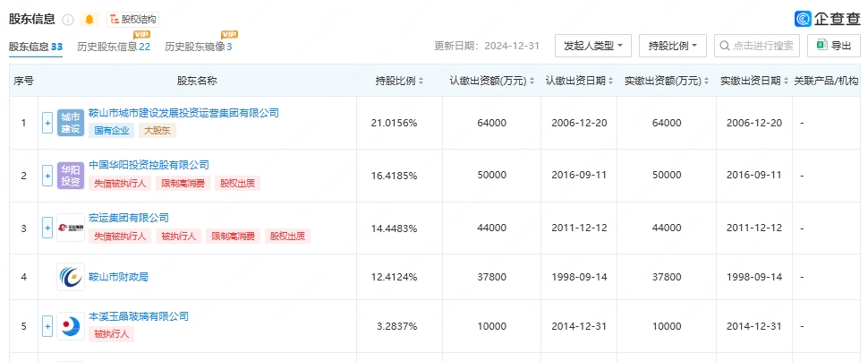Click the 3.2837% shareholding value
This screenshot has height=362, width=868.
(x=397, y=326)
